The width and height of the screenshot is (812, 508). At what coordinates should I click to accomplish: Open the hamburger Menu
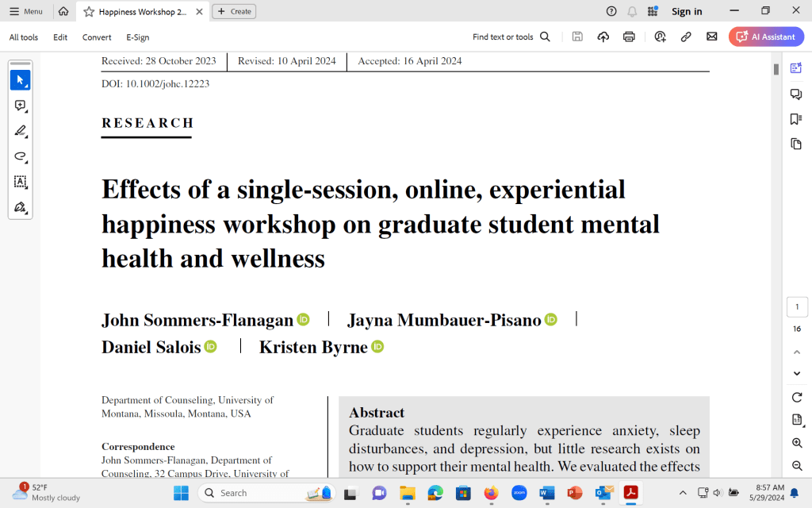(26, 11)
